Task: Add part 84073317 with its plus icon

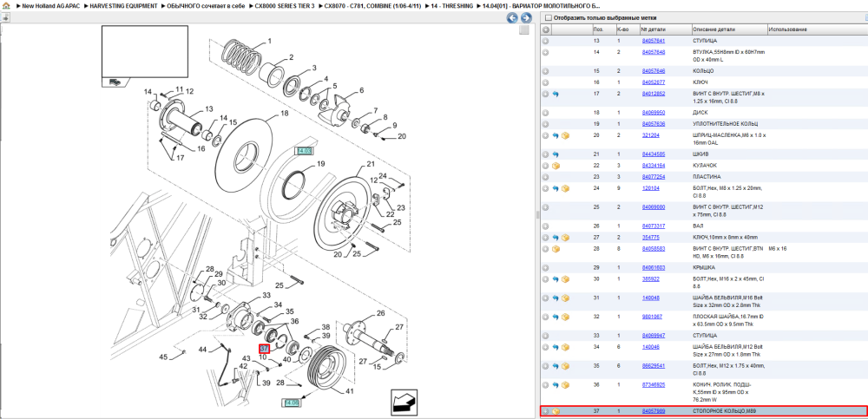Action: pyautogui.click(x=545, y=226)
